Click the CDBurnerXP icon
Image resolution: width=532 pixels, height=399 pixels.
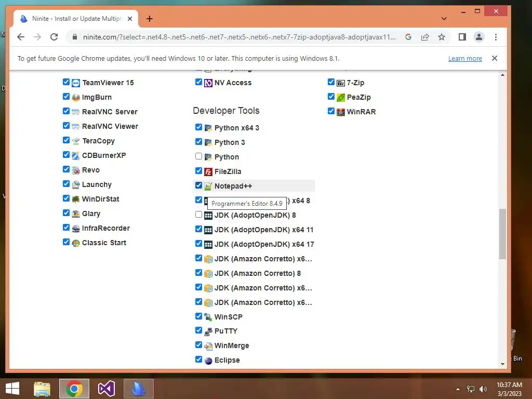[76, 156]
